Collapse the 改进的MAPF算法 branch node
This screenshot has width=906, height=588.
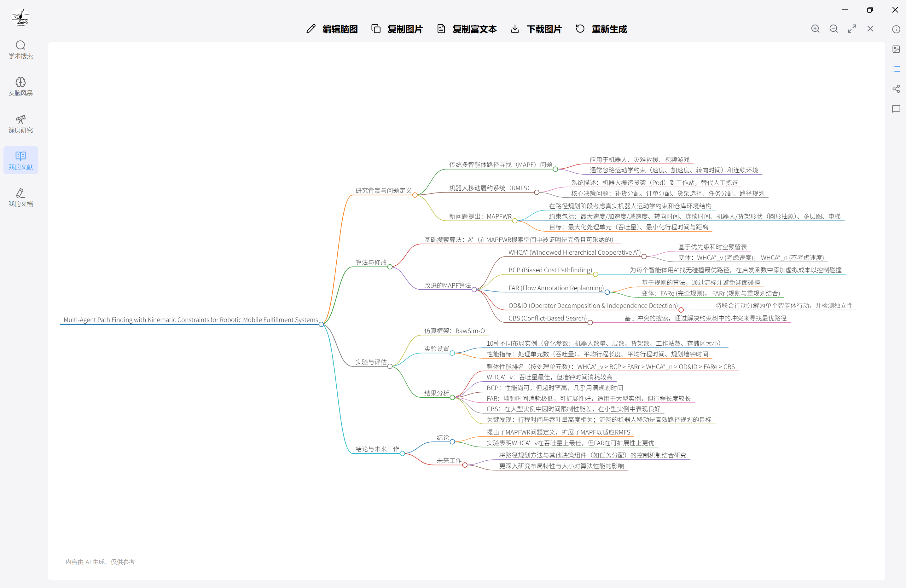pos(474,290)
